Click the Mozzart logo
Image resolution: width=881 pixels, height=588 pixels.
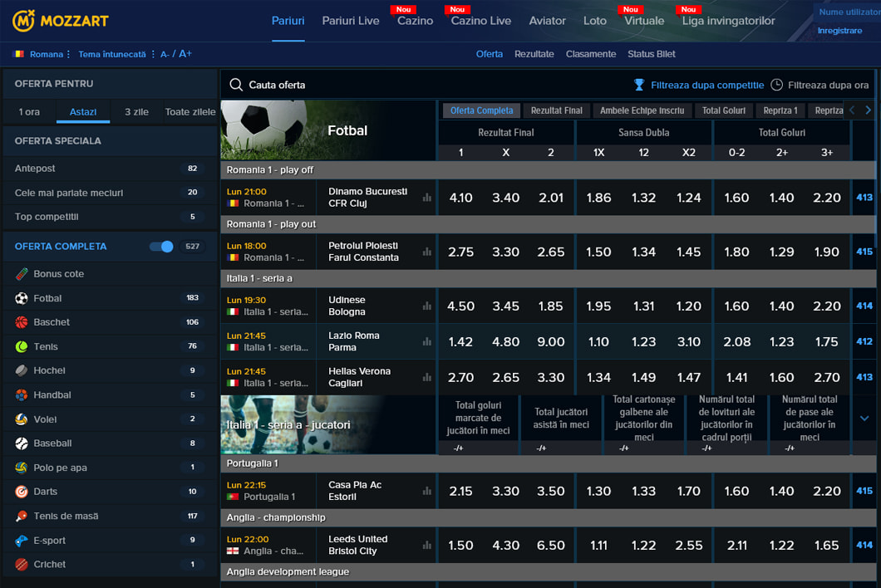(x=61, y=21)
